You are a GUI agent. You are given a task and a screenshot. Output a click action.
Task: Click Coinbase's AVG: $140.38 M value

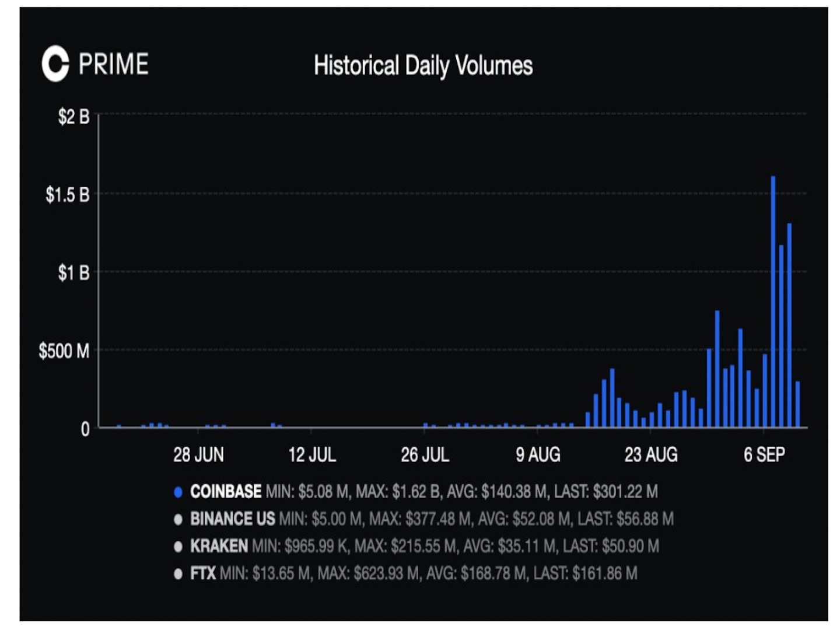tap(498, 492)
